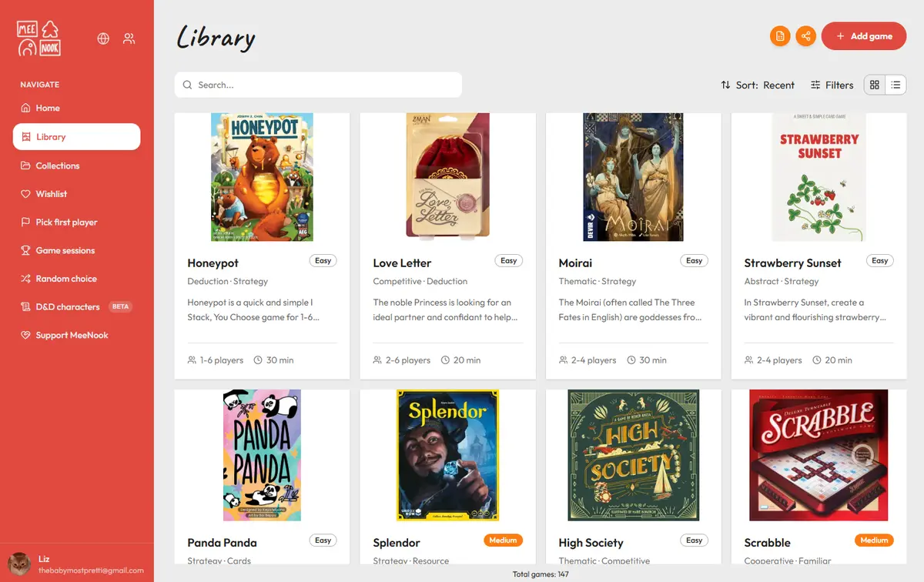Click the MeeNook logo
Screen dimensions: 924x582
coord(39,38)
